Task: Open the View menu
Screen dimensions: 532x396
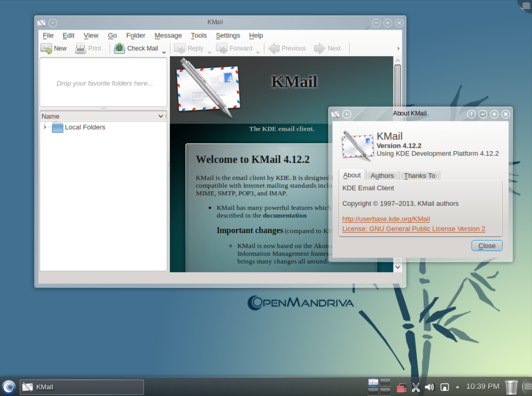Action: point(91,36)
